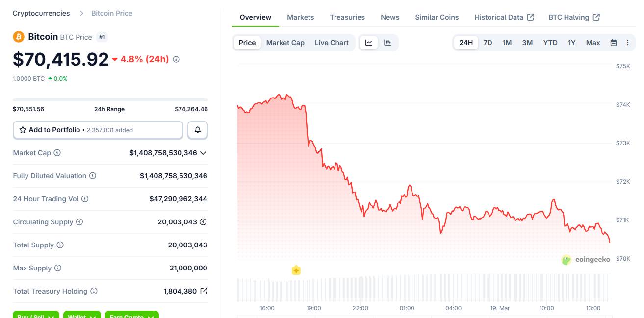Switch to line chart view icon
Screen dimensions: 644x318
(x=368, y=43)
